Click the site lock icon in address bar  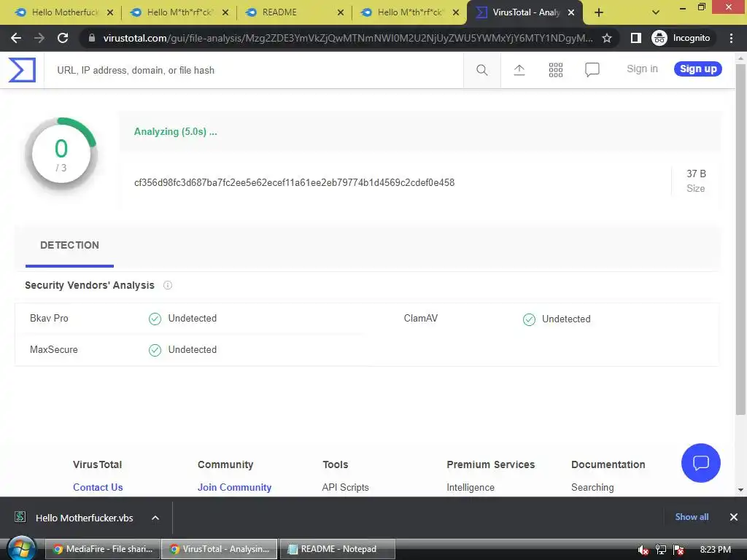[92, 38]
